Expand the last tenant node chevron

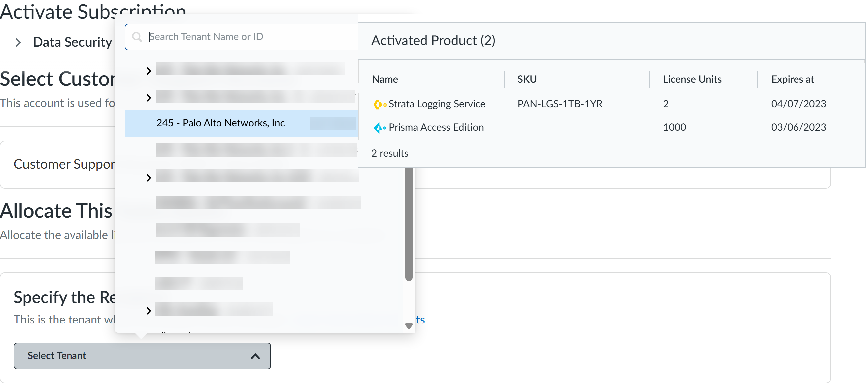click(x=149, y=310)
